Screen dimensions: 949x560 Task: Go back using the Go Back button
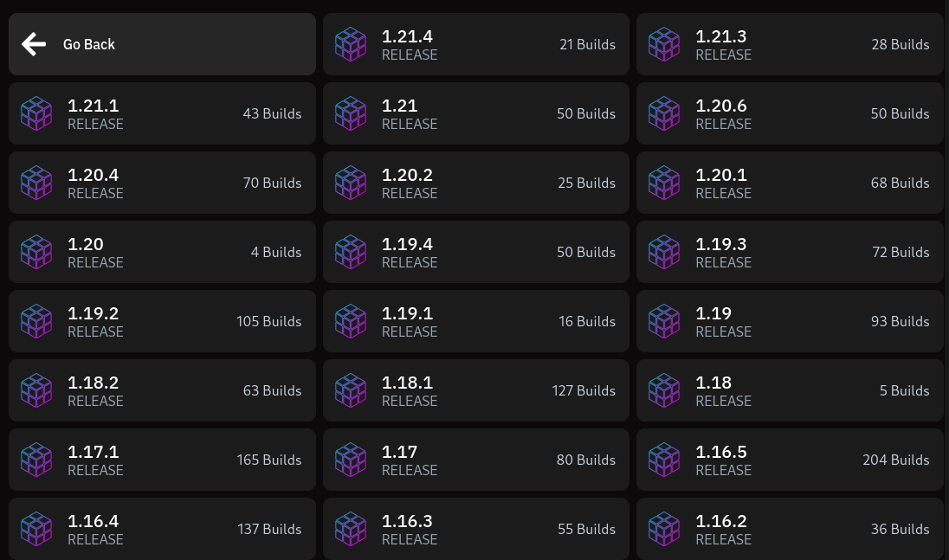coord(162,44)
